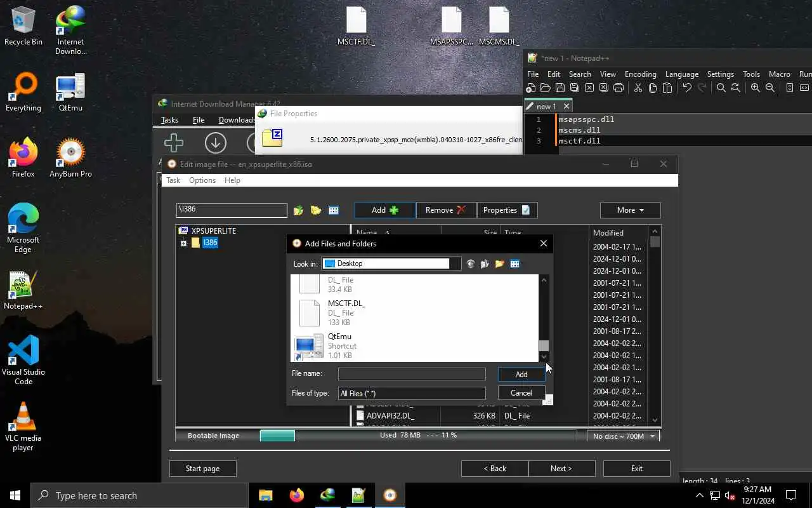This screenshot has height=508, width=812.
Task: Click the Find magnifier icon in Notepad++
Action: 721,88
